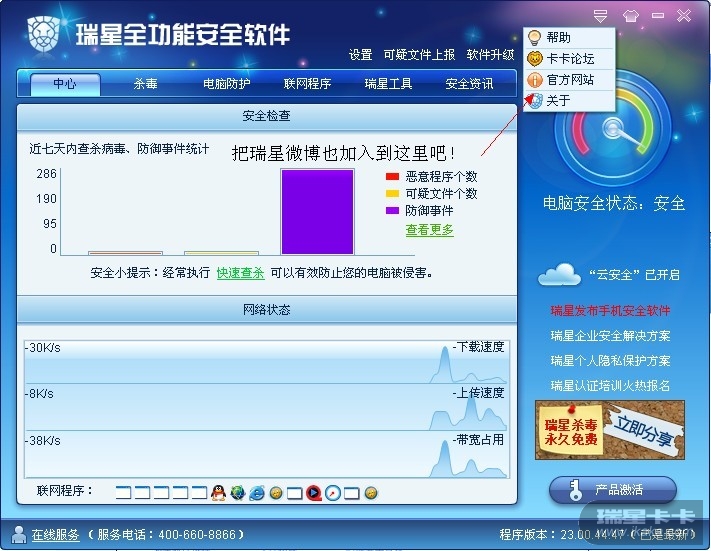Screen dimensions: 711x551
Task: Click the gold round icon right of Internet Explorer
Action: [x=276, y=493]
